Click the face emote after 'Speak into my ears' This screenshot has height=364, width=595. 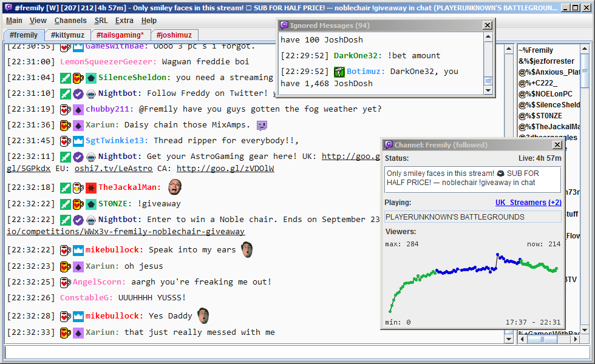[247, 249]
